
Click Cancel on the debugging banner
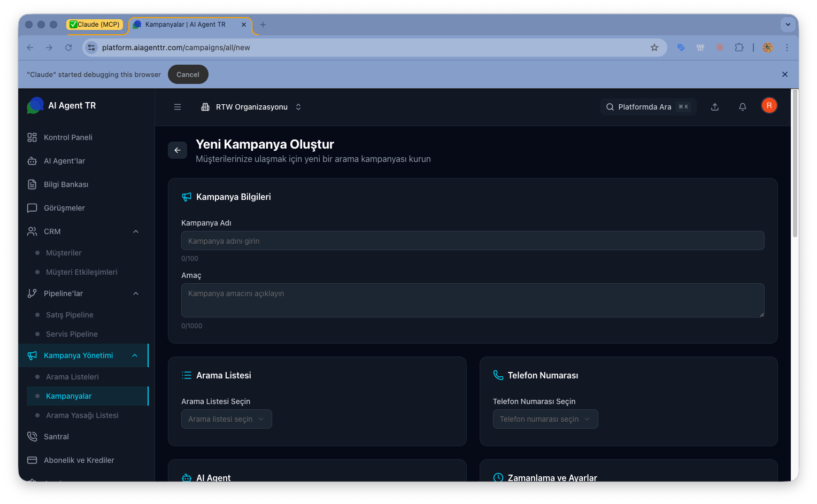[188, 74]
